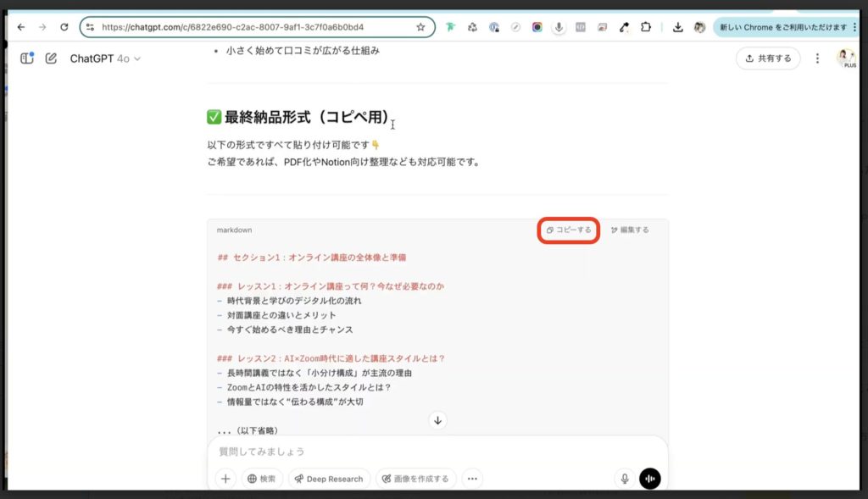This screenshot has height=499, width=868.
Task: Start voice mode with the black waveform icon
Action: click(649, 479)
